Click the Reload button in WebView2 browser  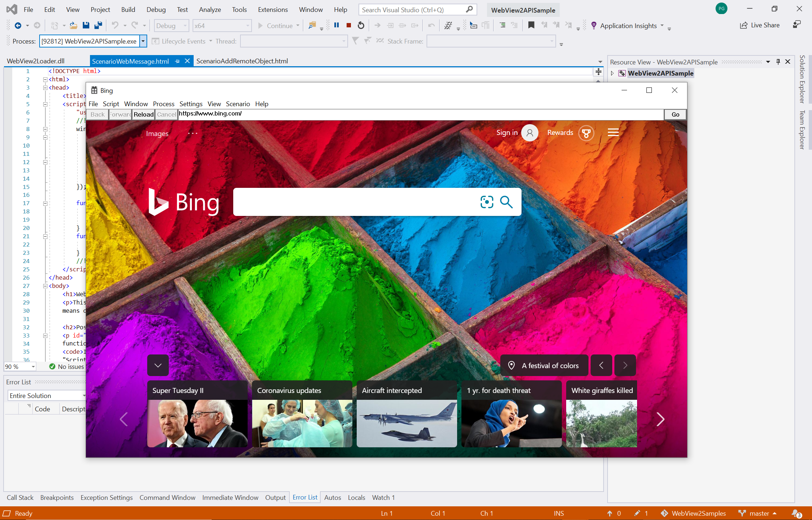pyautogui.click(x=143, y=114)
